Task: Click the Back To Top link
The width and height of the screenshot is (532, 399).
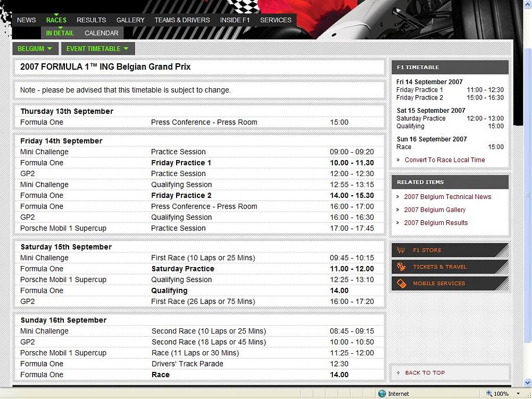Action: [x=425, y=373]
